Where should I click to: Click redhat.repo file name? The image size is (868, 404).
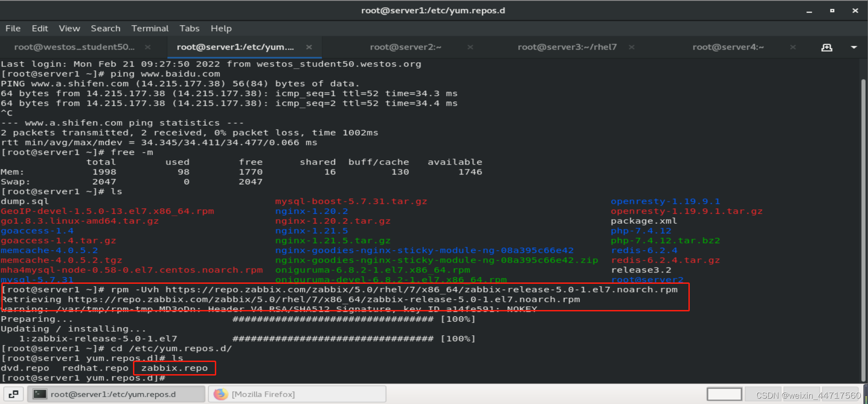[95, 368]
